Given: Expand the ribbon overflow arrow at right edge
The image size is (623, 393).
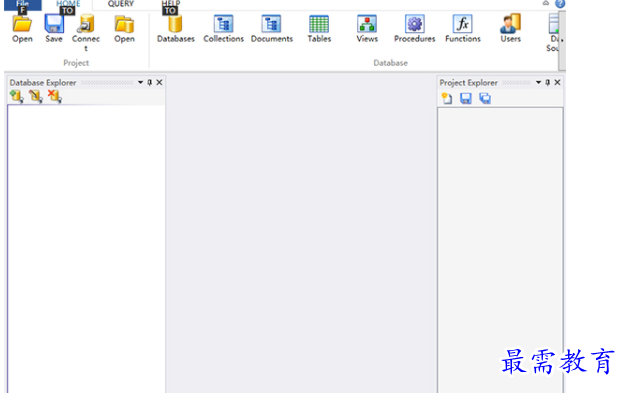Looking at the screenshot, I should tap(562, 40).
